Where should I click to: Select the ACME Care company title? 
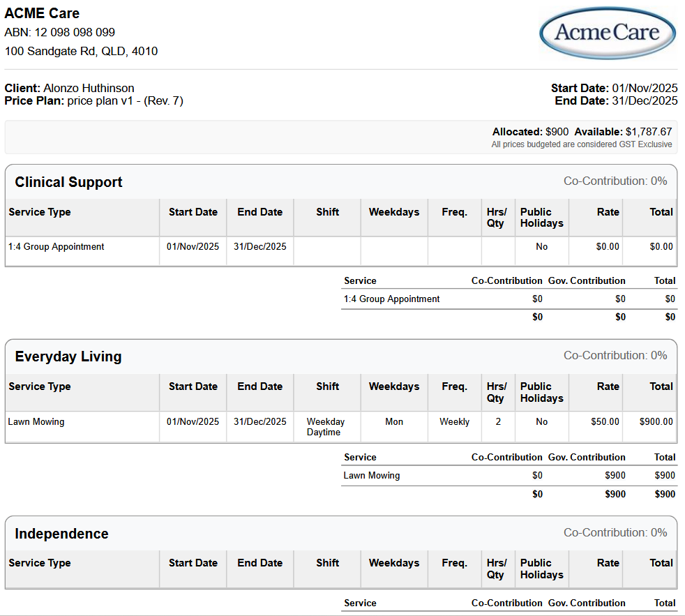click(x=42, y=13)
